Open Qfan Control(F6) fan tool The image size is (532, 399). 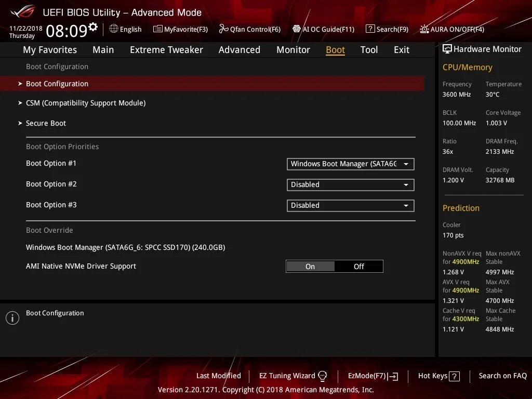tap(250, 29)
